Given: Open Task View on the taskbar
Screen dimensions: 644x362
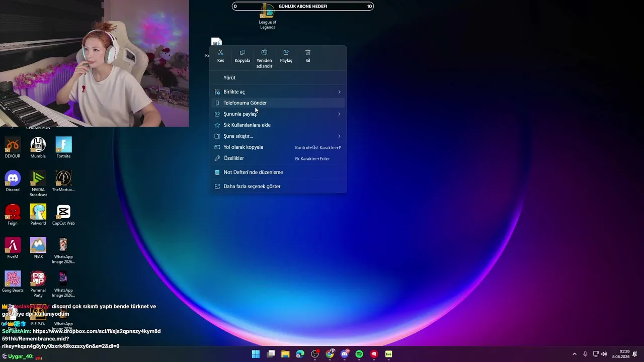Looking at the screenshot, I should (271, 354).
